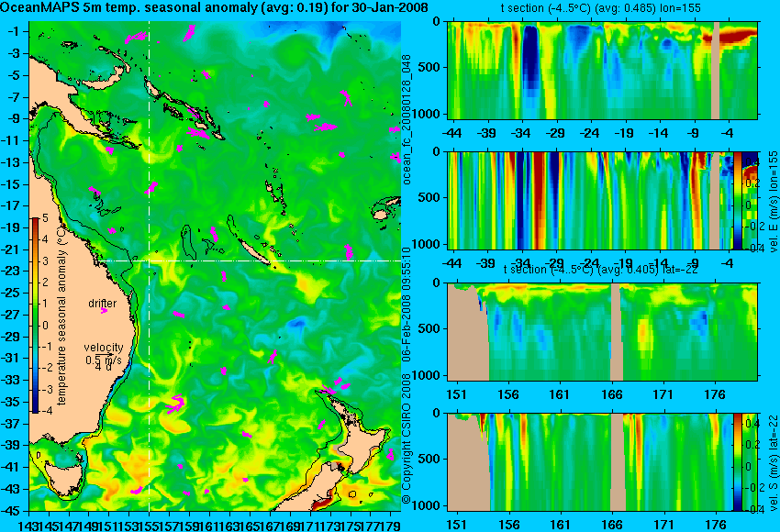Viewport: 780px width, 532px height.
Task: Click the vel. S (m/s) color bar
Action: 737,462
